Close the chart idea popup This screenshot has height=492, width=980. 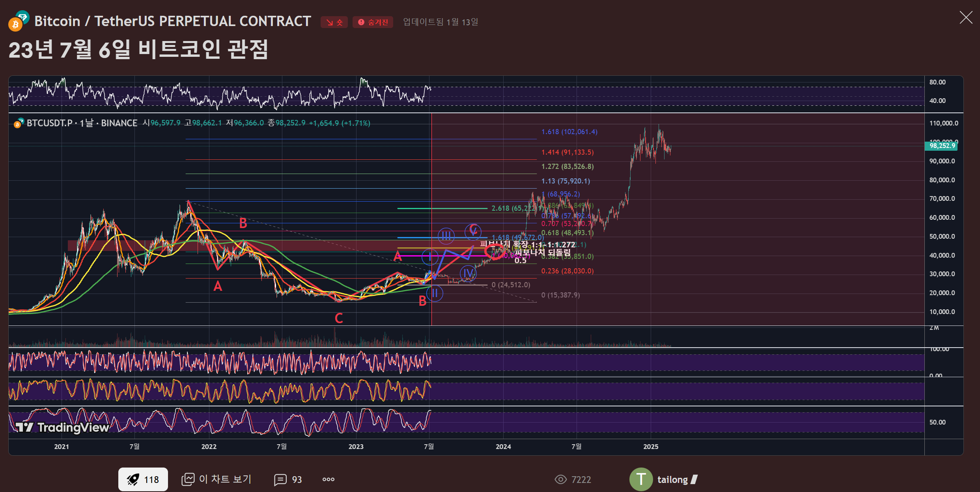[966, 17]
